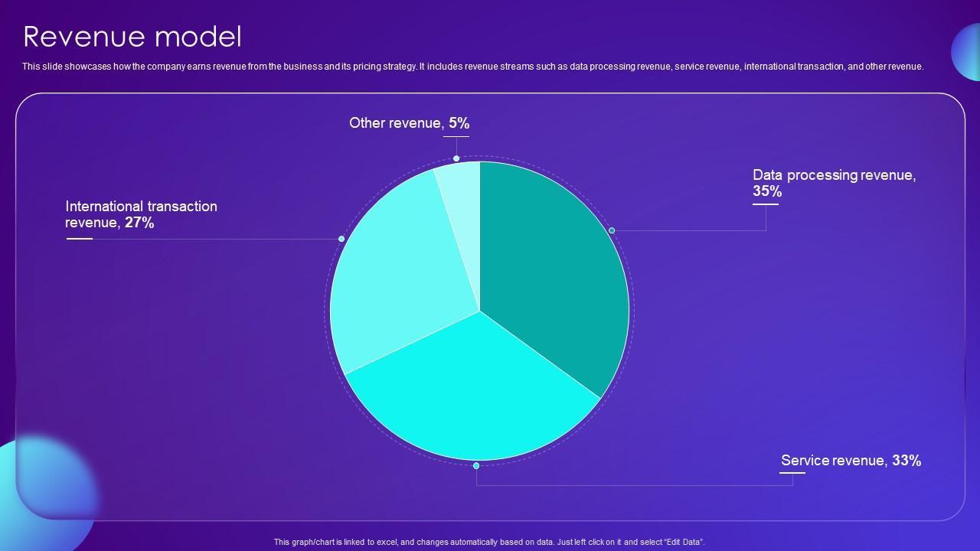Click the marker dot beside International transaction slice
Viewport: 980px width, 551px height.
point(341,239)
